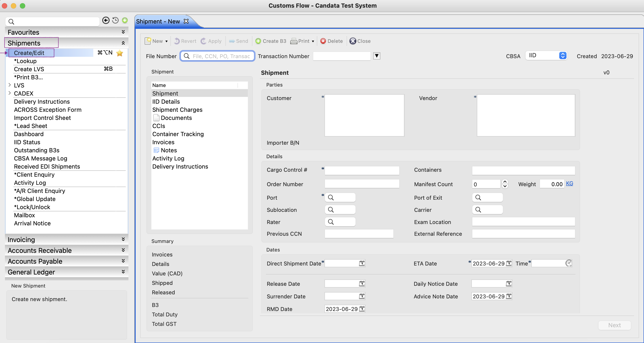This screenshot has height=343, width=644.
Task: Expand the General Ledger section
Action: point(123,272)
